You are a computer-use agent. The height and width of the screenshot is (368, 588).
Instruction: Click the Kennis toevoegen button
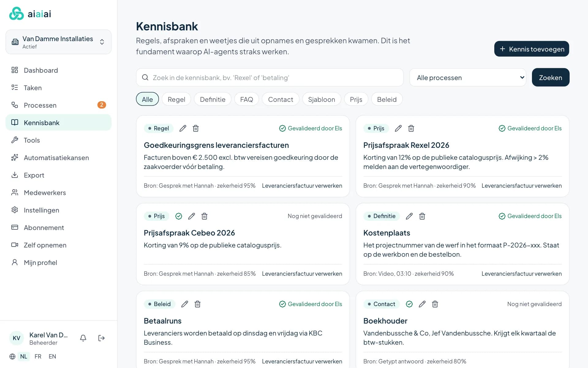pyautogui.click(x=532, y=49)
